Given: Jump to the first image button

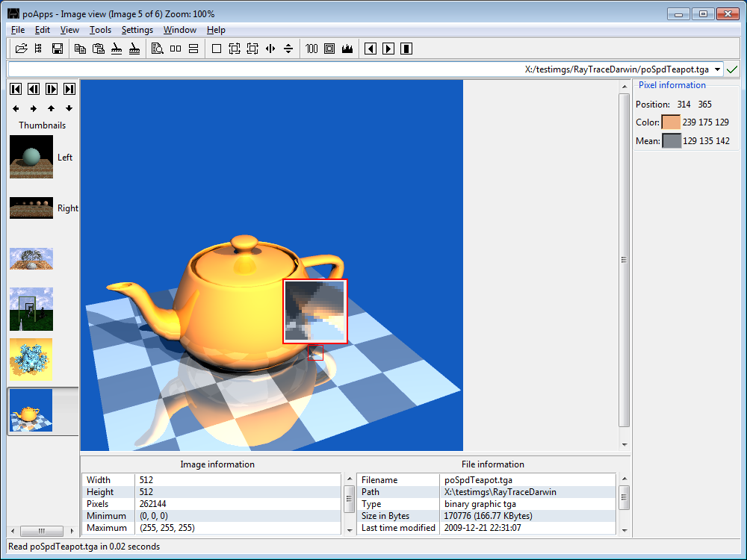Looking at the screenshot, I should click(x=16, y=89).
